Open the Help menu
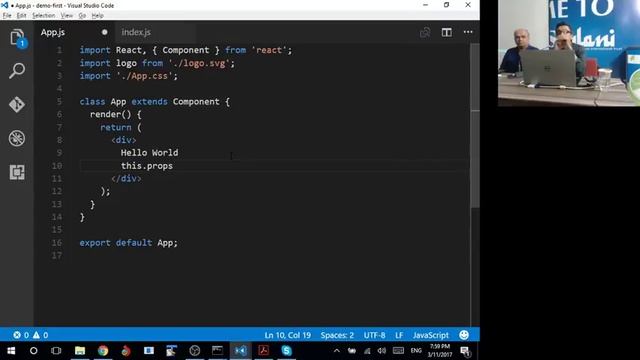The image size is (640, 360). [97, 16]
